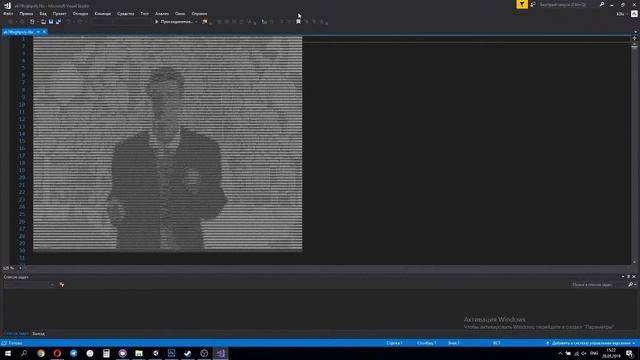Click the user account avatar icon
Screen dimensions: 640x360
click(x=634, y=14)
